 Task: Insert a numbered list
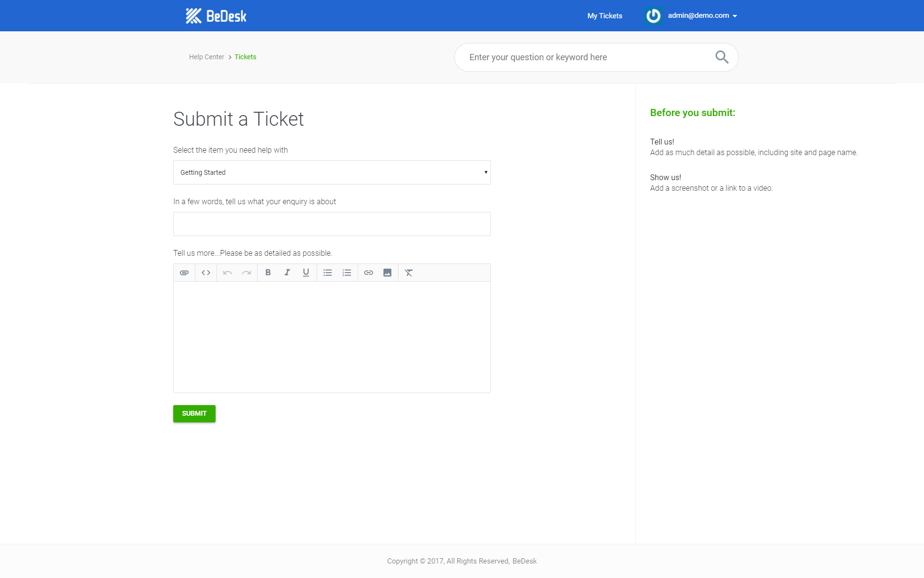pos(346,273)
